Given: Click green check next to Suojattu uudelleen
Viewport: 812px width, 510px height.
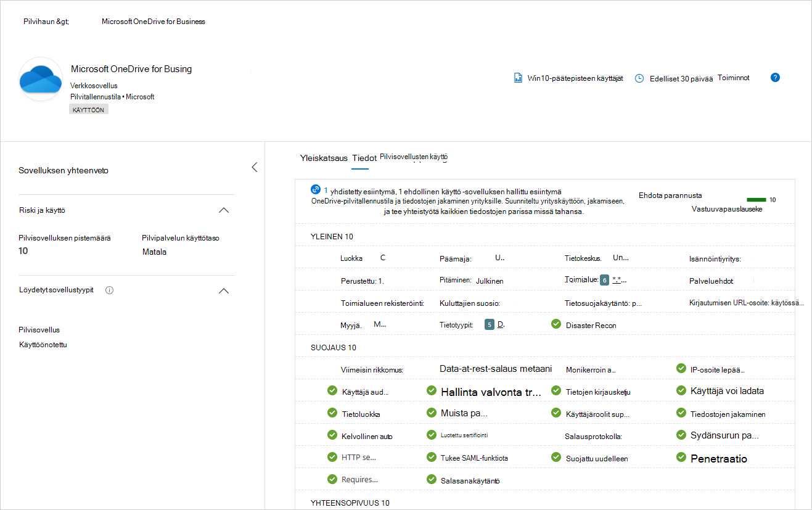Looking at the screenshot, I should (556, 457).
